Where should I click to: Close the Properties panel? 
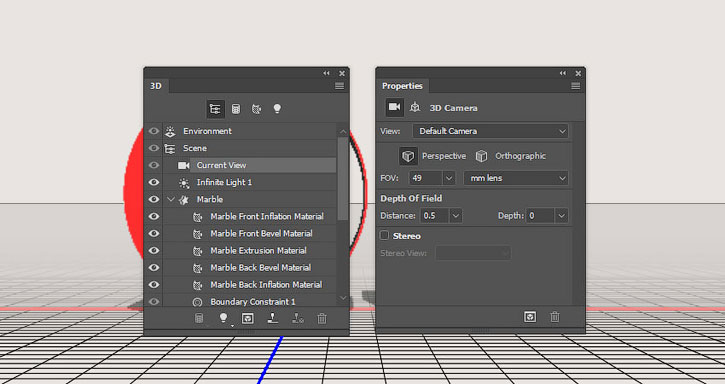[578, 73]
